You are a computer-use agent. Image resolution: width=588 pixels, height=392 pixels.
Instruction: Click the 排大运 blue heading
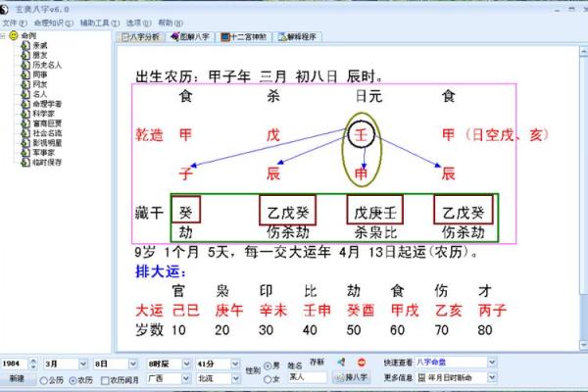coord(161,271)
